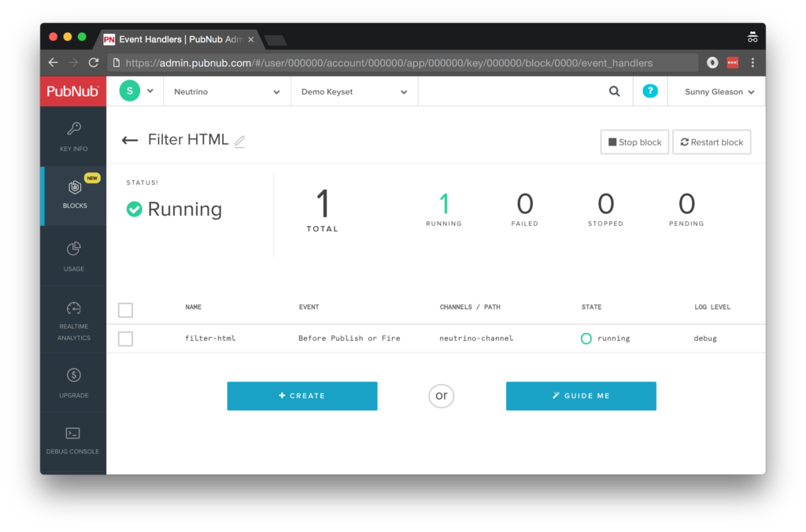Screen dimensions: 806x532
Task: Edit block name with pencil icon
Action: click(x=240, y=142)
